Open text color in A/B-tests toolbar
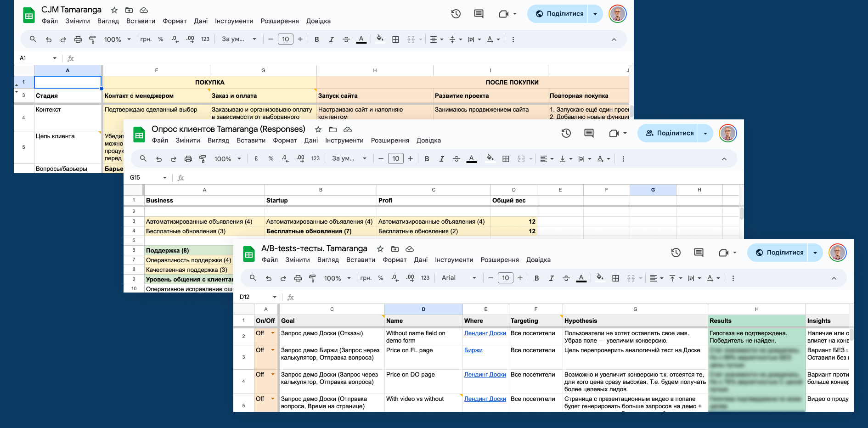The height and width of the screenshot is (428, 868). (581, 278)
